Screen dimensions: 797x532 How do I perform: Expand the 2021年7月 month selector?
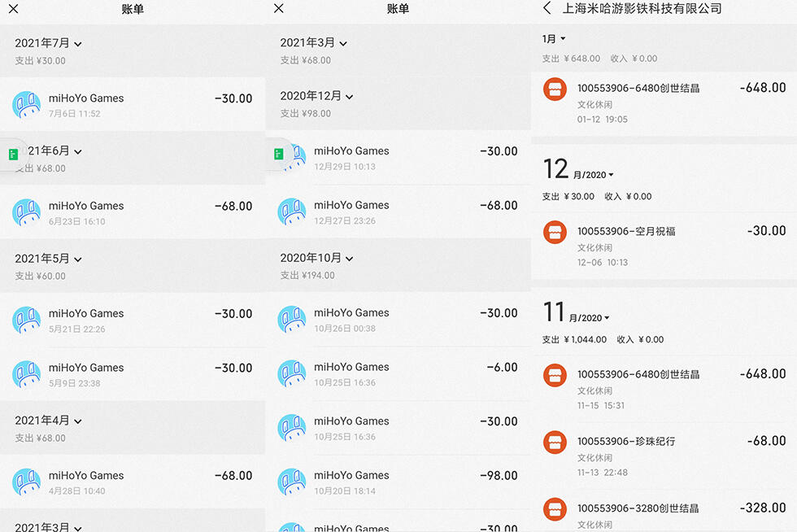tap(48, 43)
